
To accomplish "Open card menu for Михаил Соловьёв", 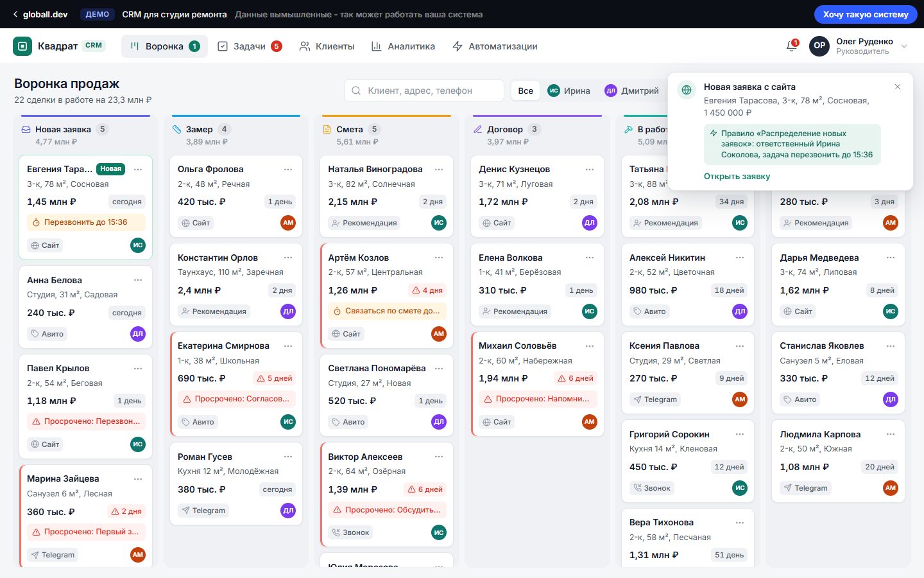I will (590, 346).
